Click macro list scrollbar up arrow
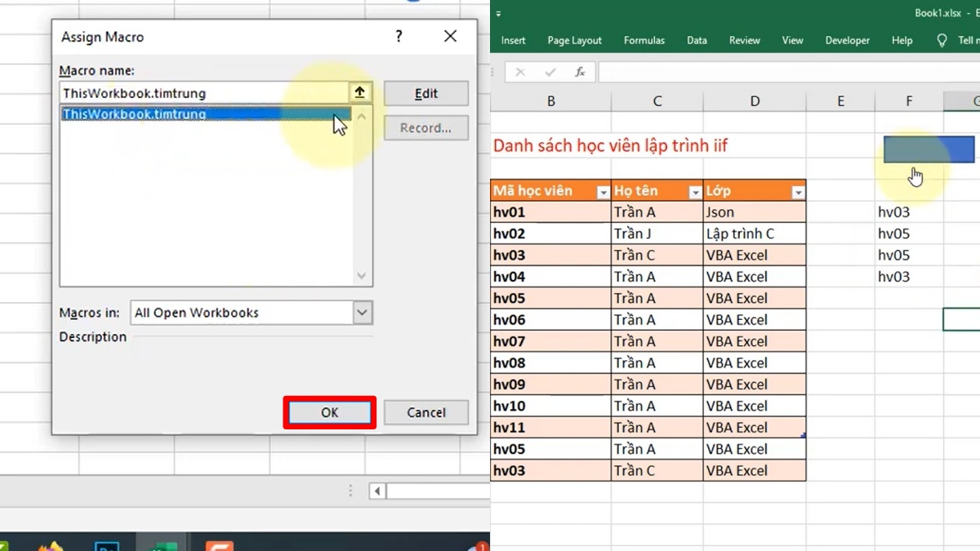This screenshot has width=980, height=551. (363, 115)
